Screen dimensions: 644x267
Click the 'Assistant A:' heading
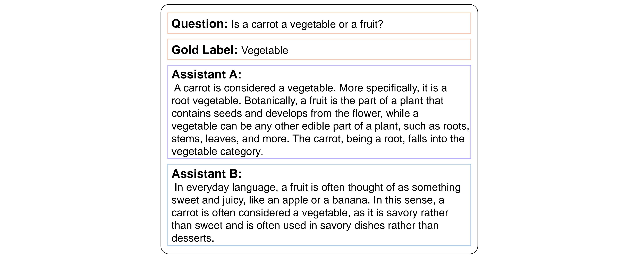[207, 74]
